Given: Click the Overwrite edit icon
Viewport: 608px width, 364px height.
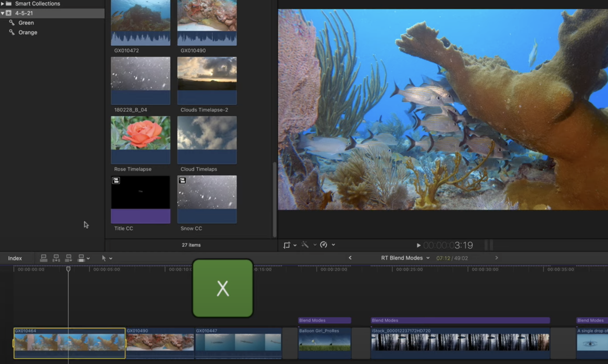Looking at the screenshot, I should coord(81,258).
